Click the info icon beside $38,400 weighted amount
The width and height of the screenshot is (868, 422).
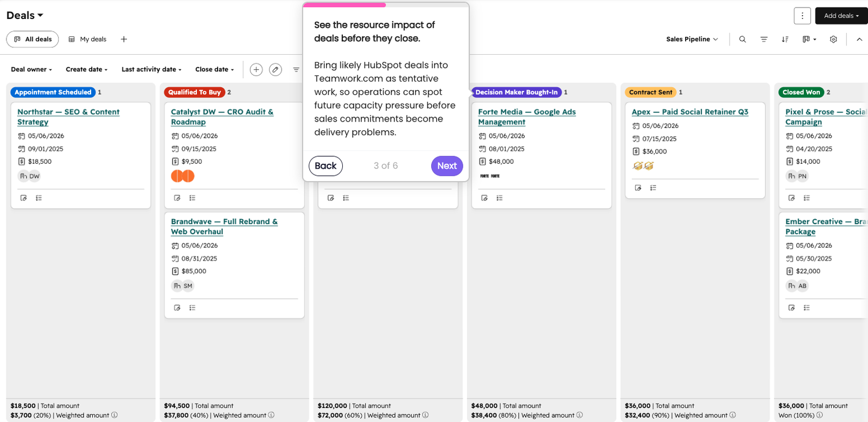579,415
